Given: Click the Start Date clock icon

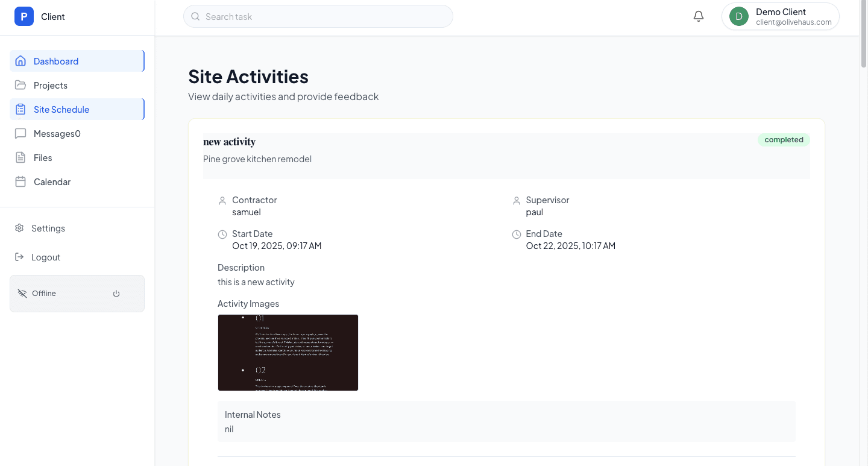Looking at the screenshot, I should click(x=222, y=234).
